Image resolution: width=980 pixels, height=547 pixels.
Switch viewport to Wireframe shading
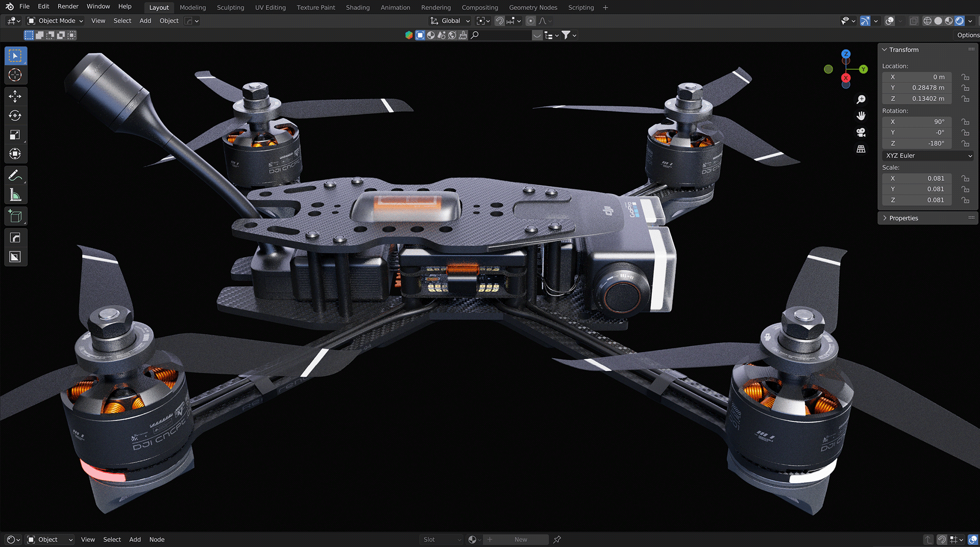pos(927,21)
